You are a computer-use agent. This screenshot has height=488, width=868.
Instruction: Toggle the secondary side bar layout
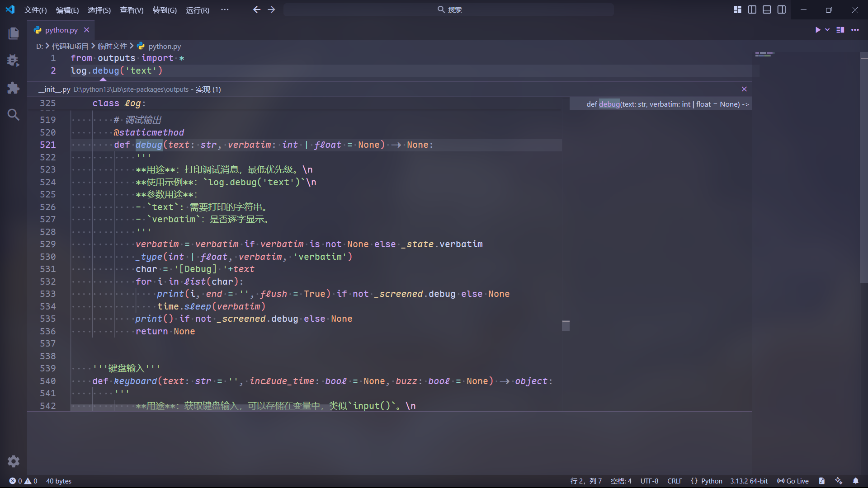pos(782,9)
